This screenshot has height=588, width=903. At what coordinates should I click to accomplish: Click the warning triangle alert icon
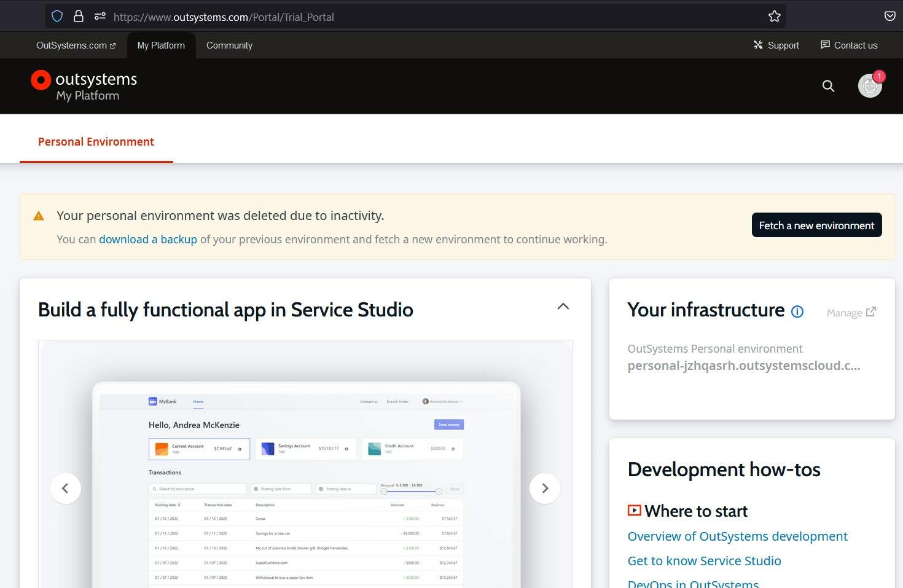coord(39,216)
